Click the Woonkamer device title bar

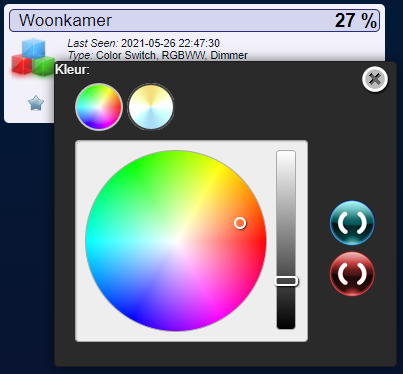(194, 21)
